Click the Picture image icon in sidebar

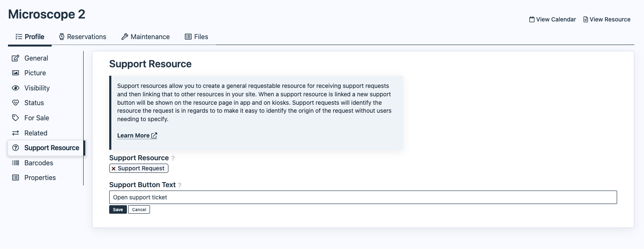pos(16,73)
